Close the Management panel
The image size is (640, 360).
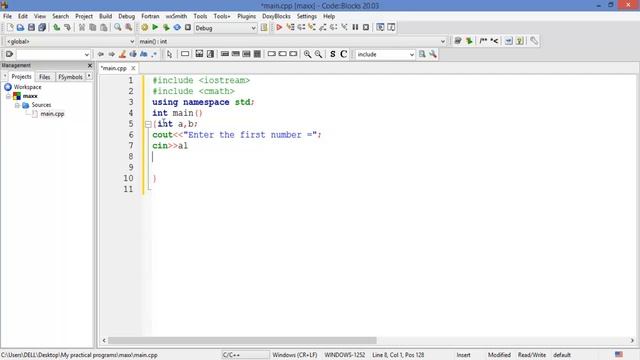(x=90, y=65)
